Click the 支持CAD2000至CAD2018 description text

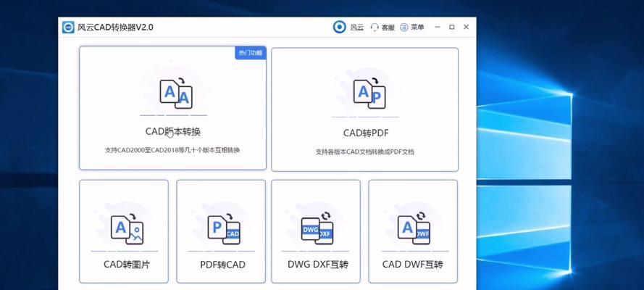[172, 150]
